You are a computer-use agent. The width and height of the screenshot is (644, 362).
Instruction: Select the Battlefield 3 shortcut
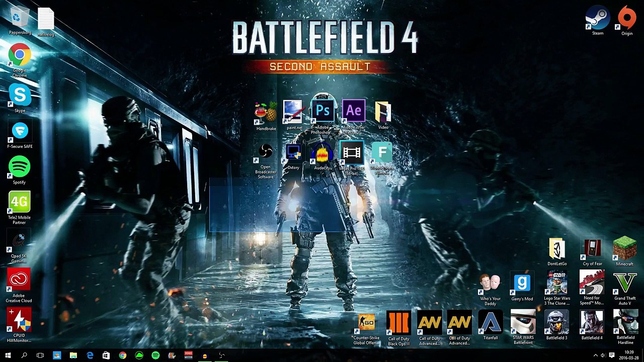point(556,326)
